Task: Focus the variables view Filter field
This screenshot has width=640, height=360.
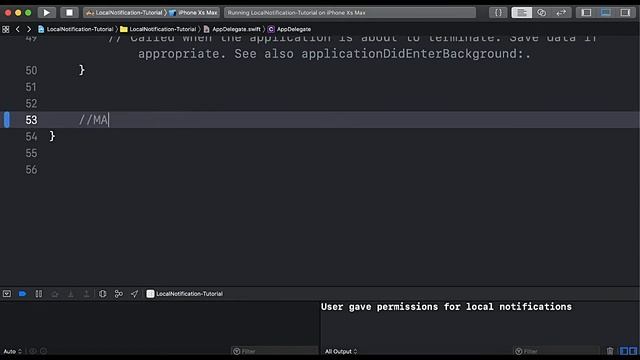Action: tap(274, 351)
